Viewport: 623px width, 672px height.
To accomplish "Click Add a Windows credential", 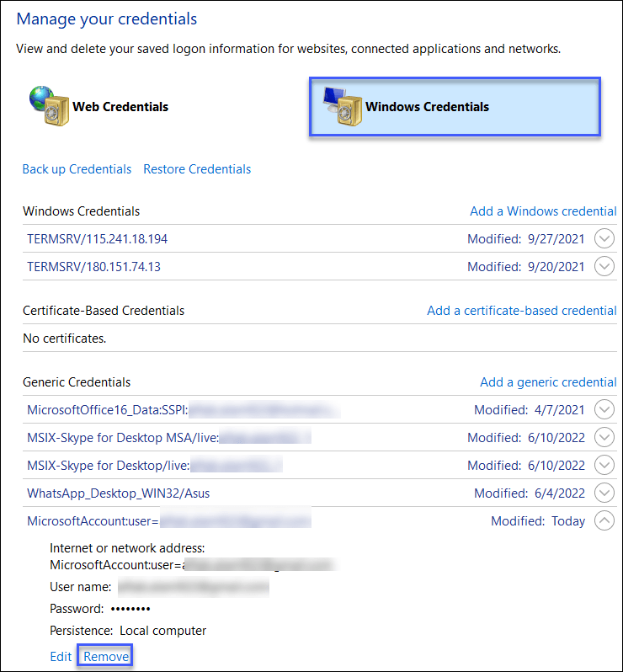I will 543,211.
